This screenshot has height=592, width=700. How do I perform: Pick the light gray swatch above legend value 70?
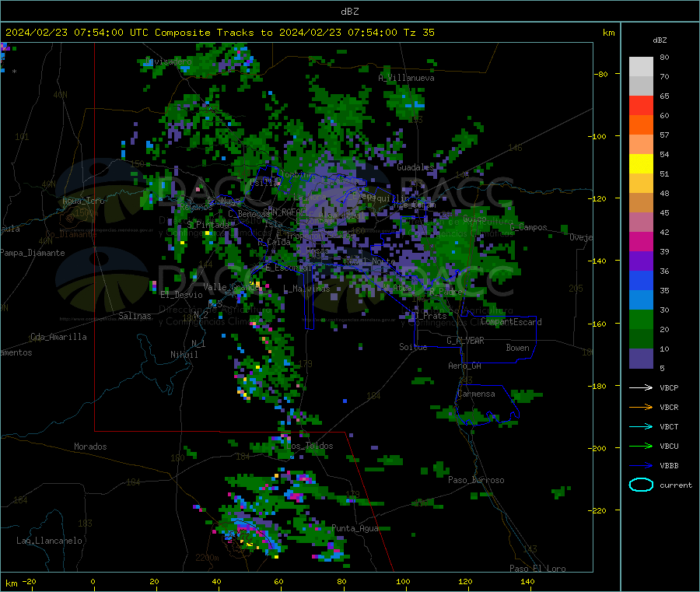(641, 67)
